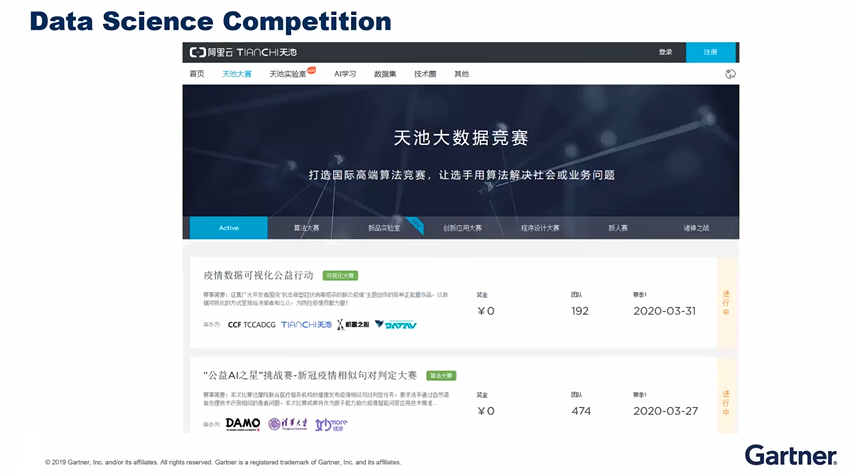Open the 疫情数据可视化公益行动 competition title

click(258, 275)
